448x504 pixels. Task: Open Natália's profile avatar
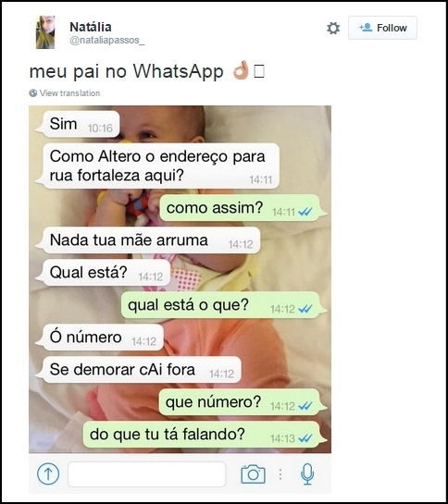point(45,32)
